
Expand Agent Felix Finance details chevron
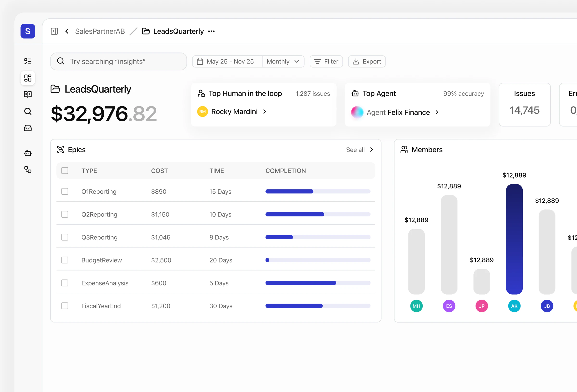[x=437, y=112]
